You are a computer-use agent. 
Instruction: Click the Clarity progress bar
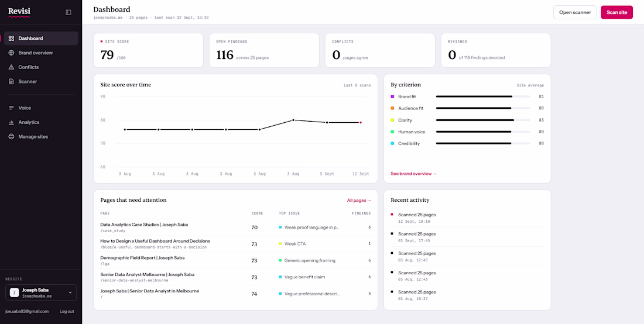click(482, 120)
